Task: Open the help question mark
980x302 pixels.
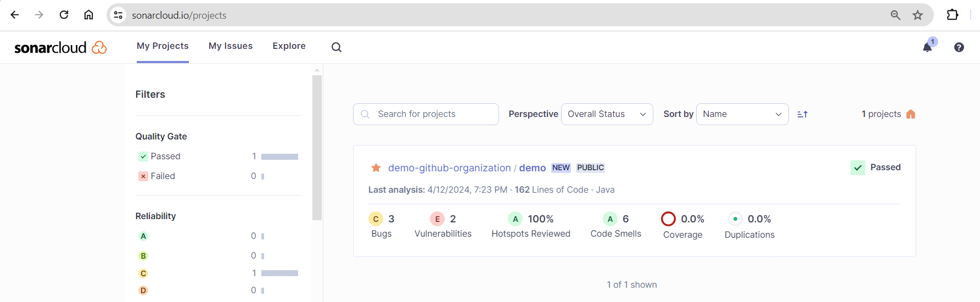Action: click(x=959, y=47)
